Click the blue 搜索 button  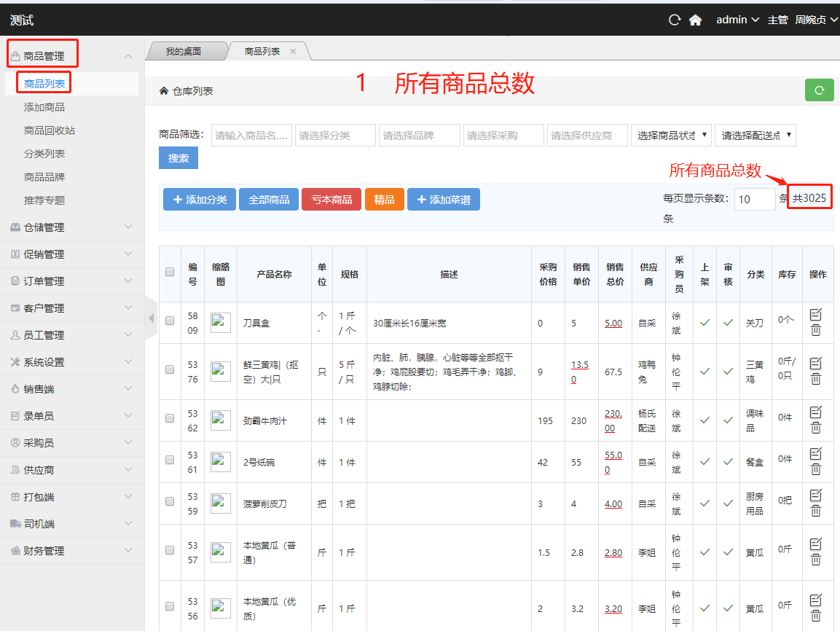178,158
